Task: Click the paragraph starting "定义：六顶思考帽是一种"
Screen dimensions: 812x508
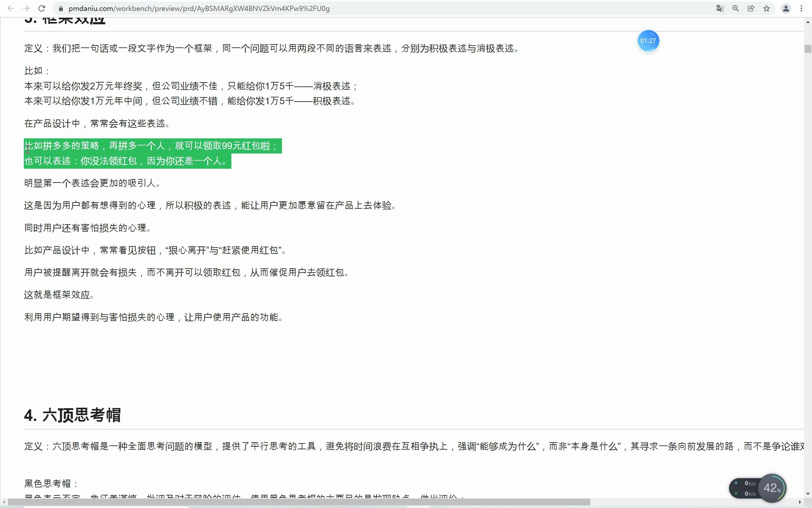Action: [414, 446]
